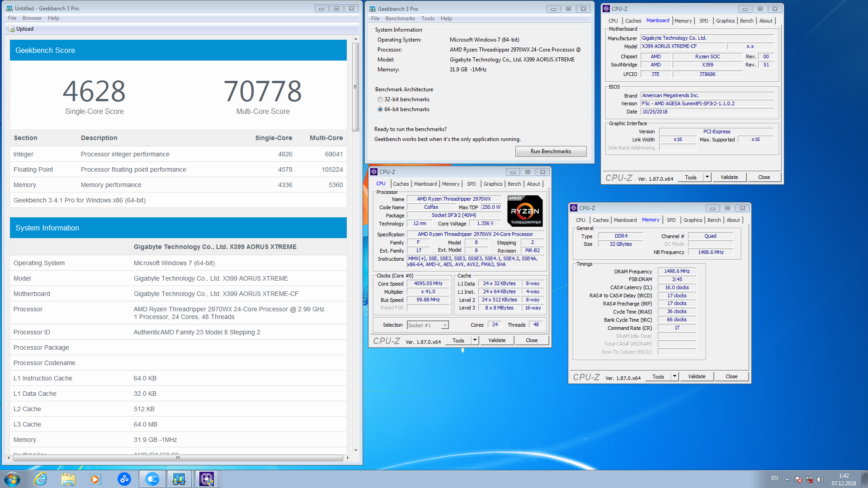
Task: Click the Floating Point row
Action: (178, 169)
